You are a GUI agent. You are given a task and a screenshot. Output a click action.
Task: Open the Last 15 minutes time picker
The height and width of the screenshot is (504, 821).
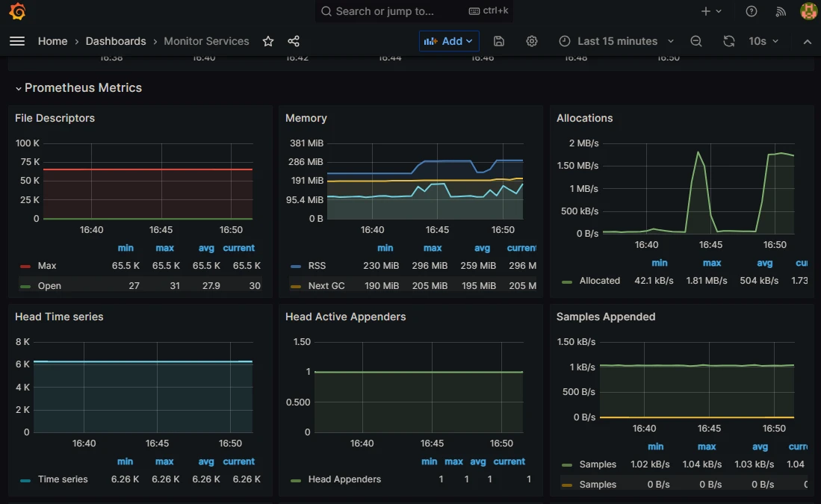click(x=616, y=41)
